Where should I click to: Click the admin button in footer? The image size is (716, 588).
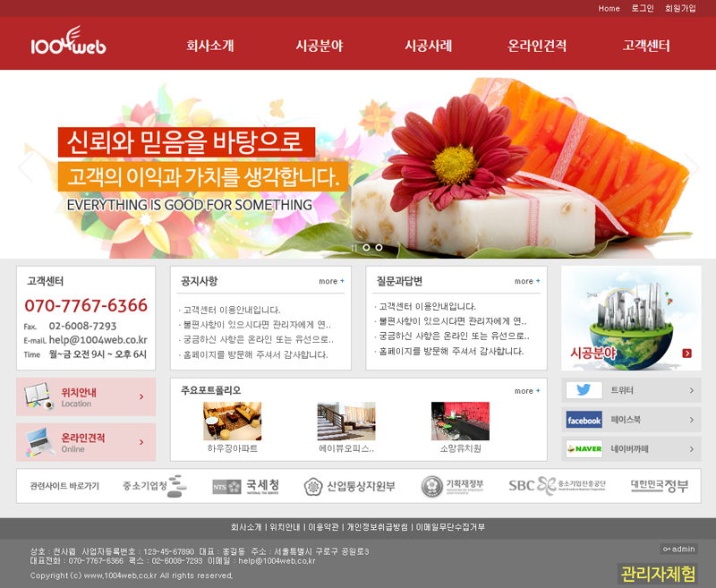pos(678,549)
